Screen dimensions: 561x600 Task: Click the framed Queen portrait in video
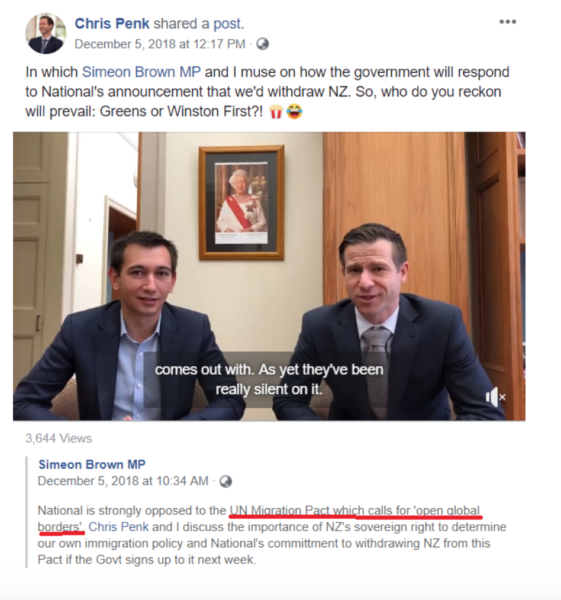point(241,202)
